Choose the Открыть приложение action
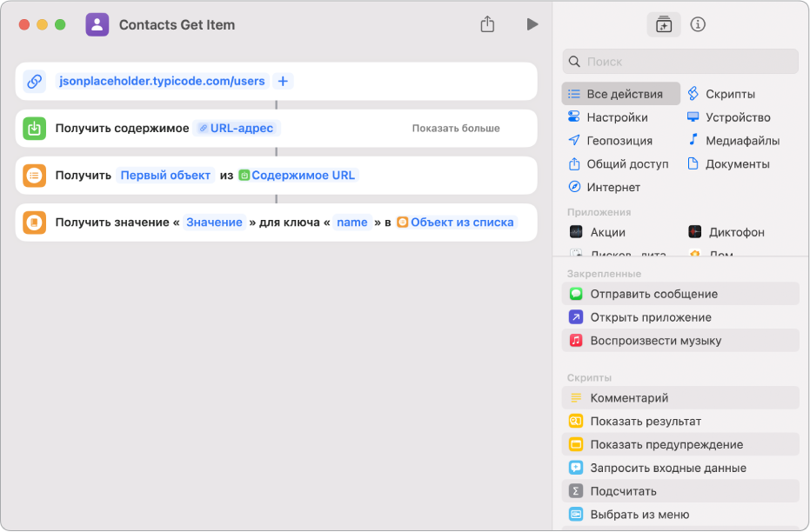The height and width of the screenshot is (532, 810). 680,317
